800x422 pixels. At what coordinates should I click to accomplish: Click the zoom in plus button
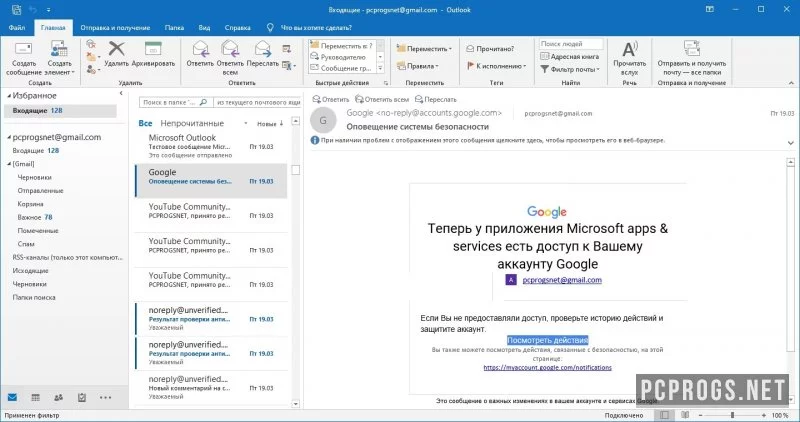(764, 415)
